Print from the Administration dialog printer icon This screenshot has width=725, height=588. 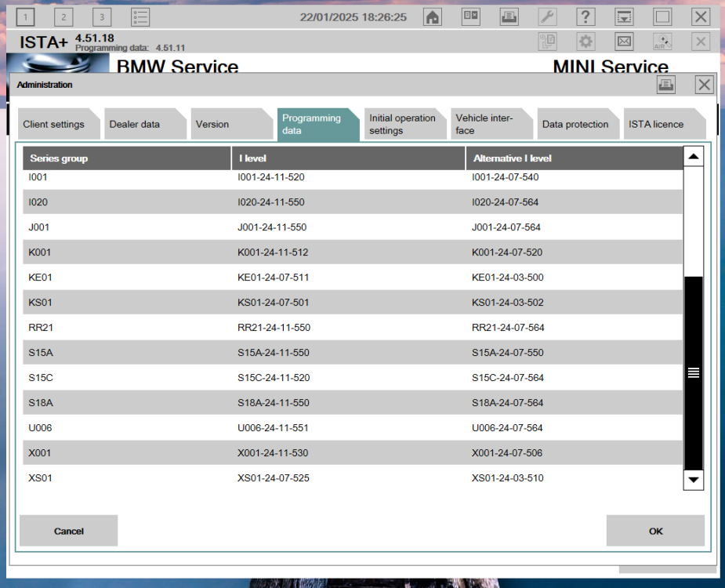[666, 85]
